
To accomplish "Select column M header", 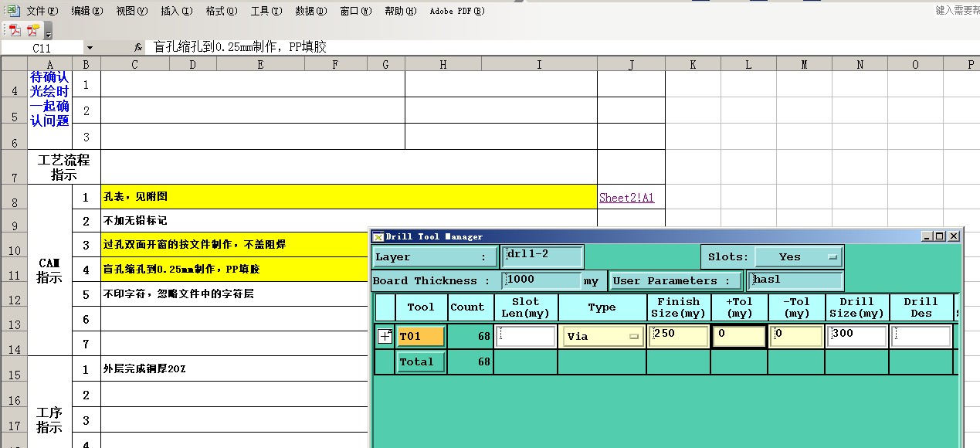I will 804,65.
